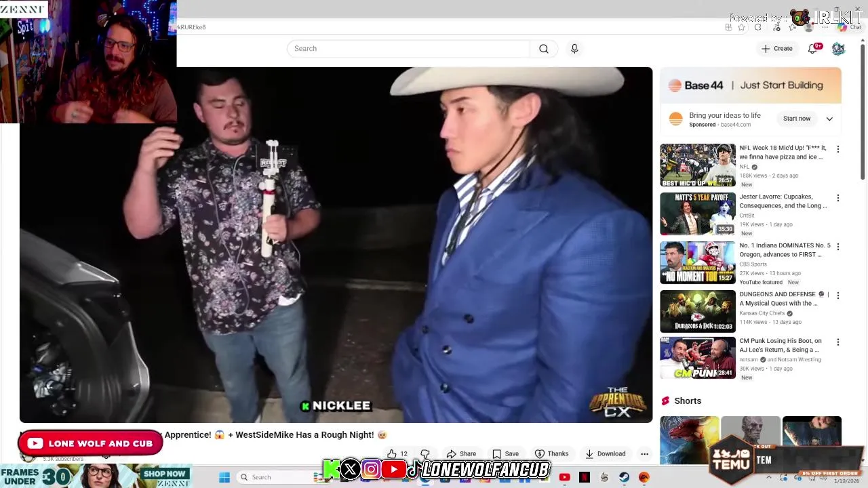The height and width of the screenshot is (488, 868).
Task: Click the Copilot Chat button
Action: (x=850, y=28)
